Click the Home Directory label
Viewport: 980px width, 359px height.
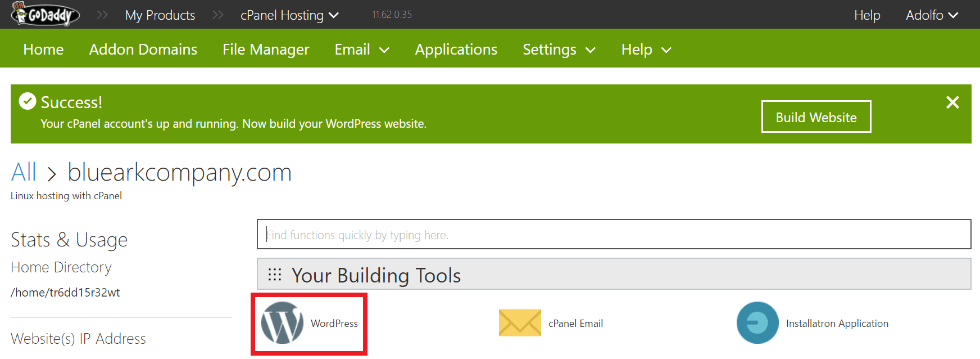(61, 267)
